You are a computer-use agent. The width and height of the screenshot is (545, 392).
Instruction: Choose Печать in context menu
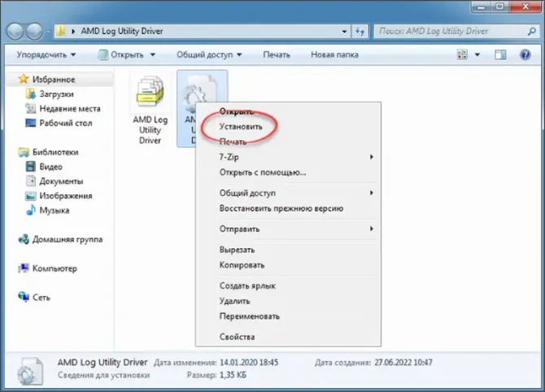[x=288, y=142]
